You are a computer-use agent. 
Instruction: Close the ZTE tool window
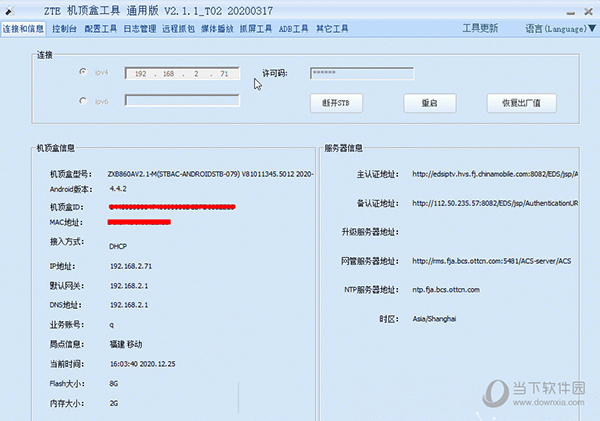[589, 12]
